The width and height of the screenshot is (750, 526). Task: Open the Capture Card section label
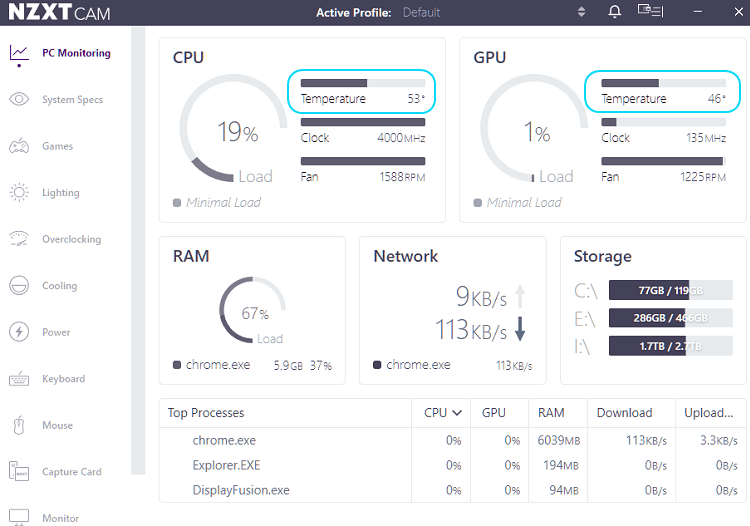(72, 472)
